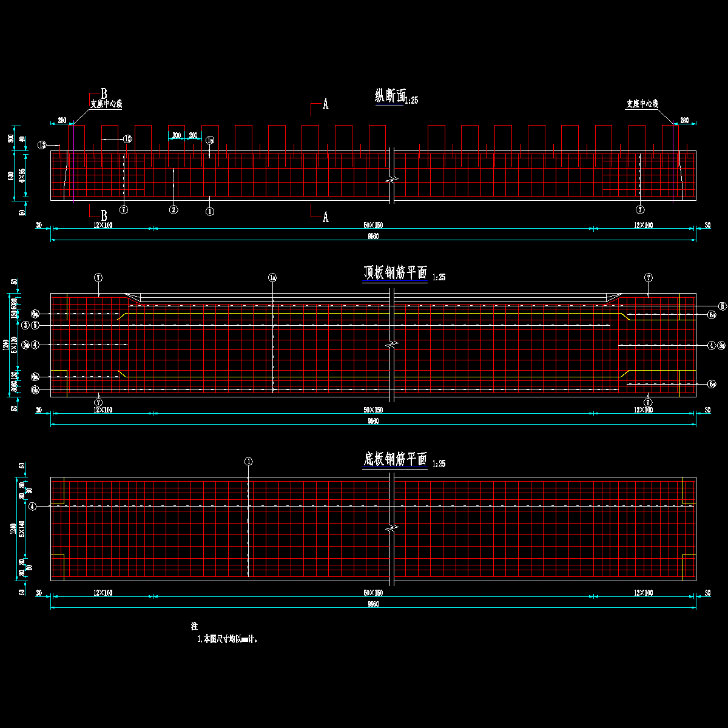This screenshot has height=728, width=728.
Task: Select the 支座中心线 label at the section's right end
Action: (x=642, y=104)
